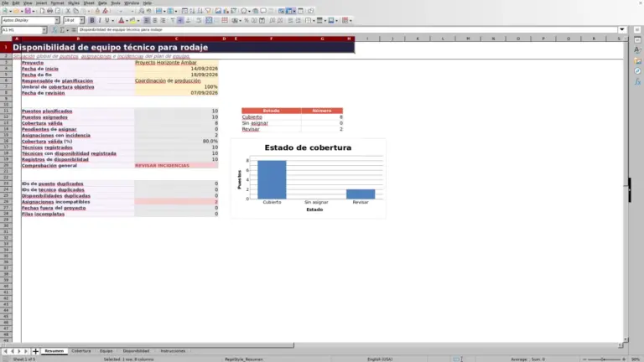The image size is (644, 362).
Task: Open the Name Box dropdown arrow
Action: pyautogui.click(x=44, y=30)
